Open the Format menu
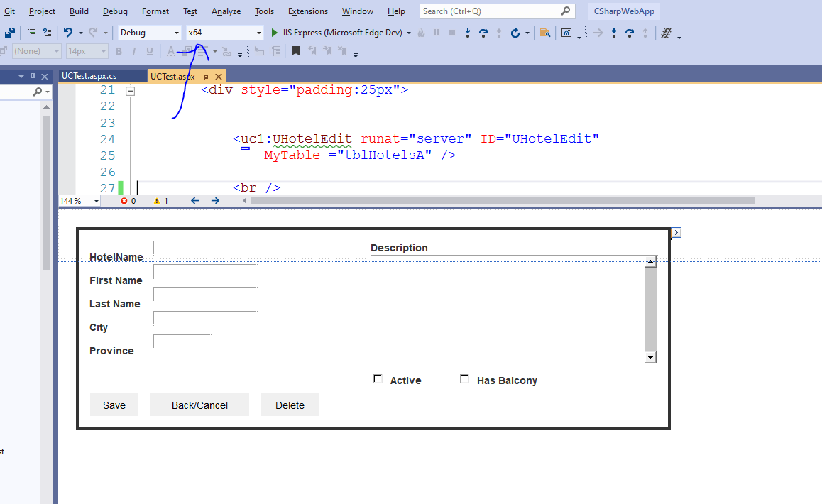Screen dimensions: 822x504 click(x=155, y=11)
